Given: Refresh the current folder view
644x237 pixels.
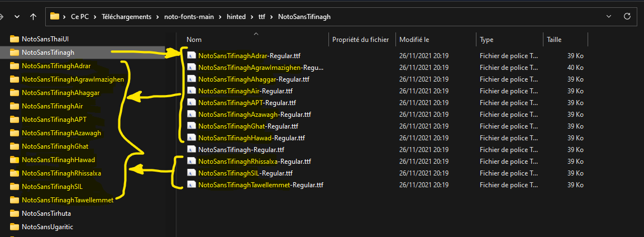Looking at the screenshot, I should 627,16.
